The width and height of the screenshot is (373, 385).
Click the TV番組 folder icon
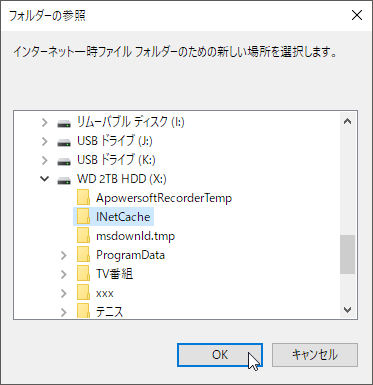click(x=83, y=273)
